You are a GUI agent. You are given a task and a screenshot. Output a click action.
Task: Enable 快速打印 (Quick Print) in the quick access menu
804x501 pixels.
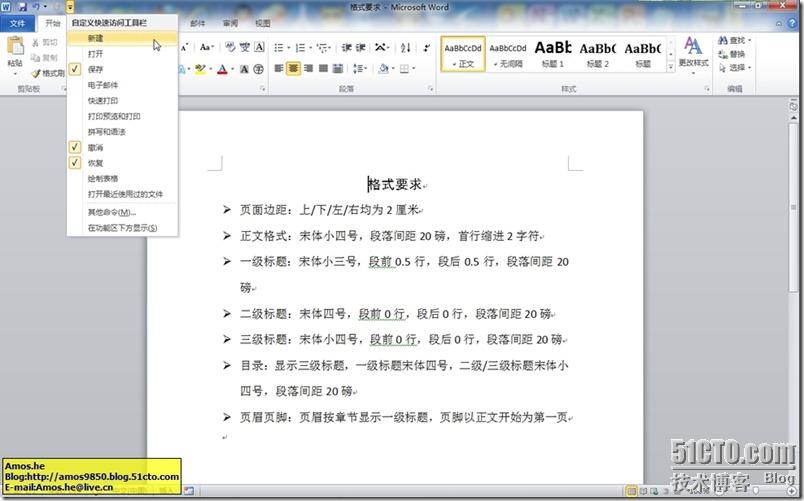pos(123,101)
